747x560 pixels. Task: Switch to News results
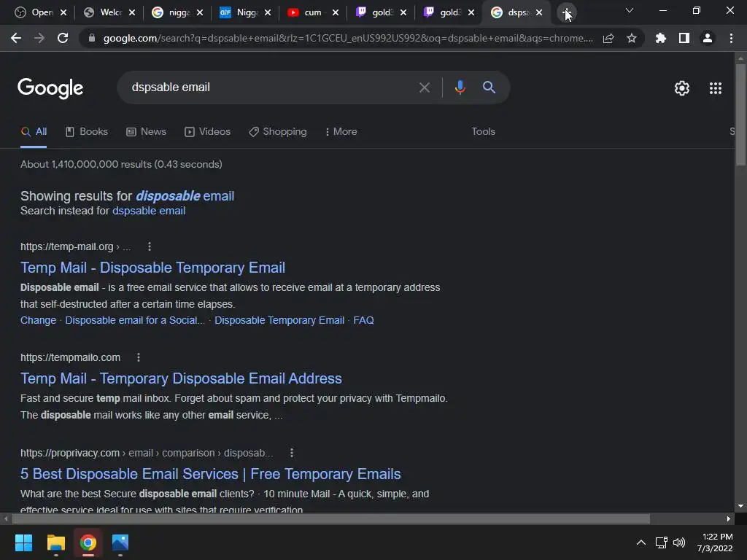click(x=146, y=132)
